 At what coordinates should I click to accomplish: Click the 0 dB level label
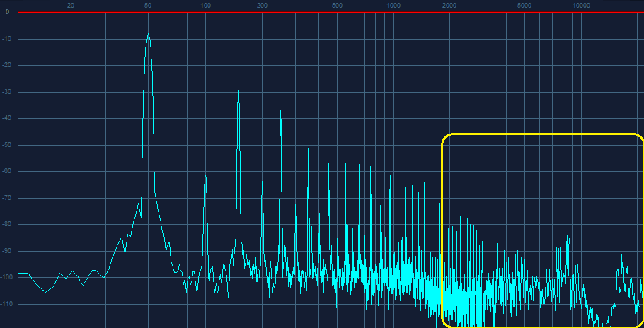[x=7, y=12]
